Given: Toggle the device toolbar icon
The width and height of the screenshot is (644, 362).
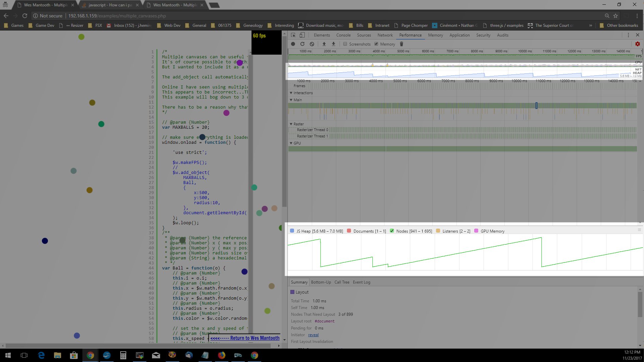Looking at the screenshot, I should pyautogui.click(x=302, y=35).
